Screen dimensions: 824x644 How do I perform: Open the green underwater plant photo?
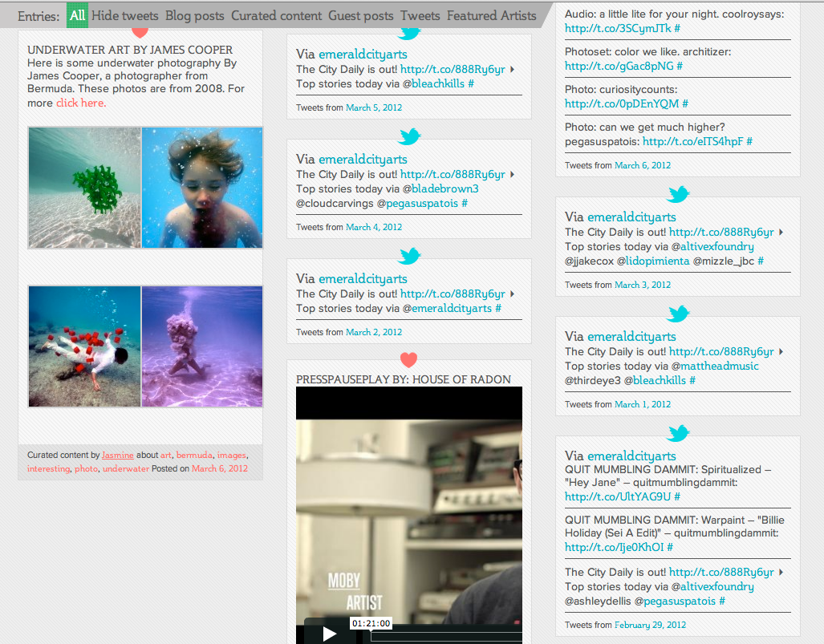[x=84, y=188]
